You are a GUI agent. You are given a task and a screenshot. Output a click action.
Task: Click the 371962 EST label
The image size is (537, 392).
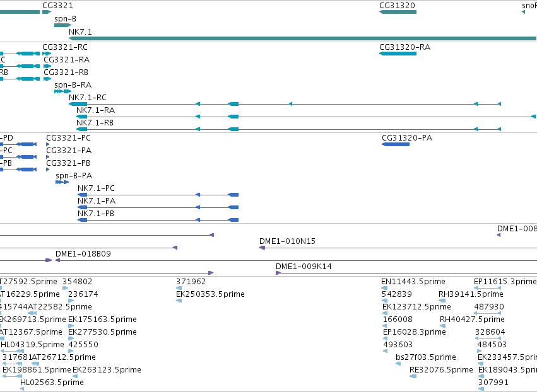191,282
